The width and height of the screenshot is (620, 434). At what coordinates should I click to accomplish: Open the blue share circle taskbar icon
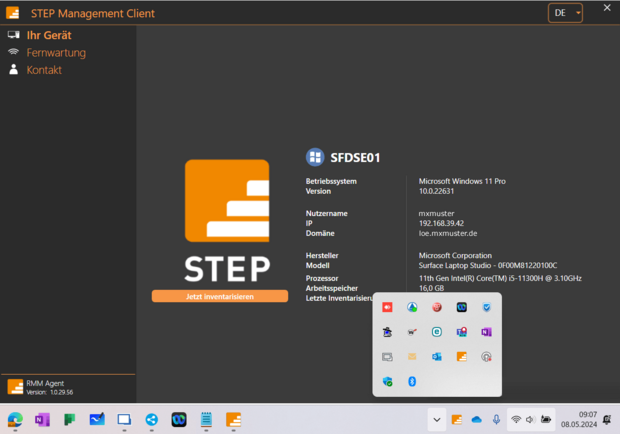(x=151, y=419)
